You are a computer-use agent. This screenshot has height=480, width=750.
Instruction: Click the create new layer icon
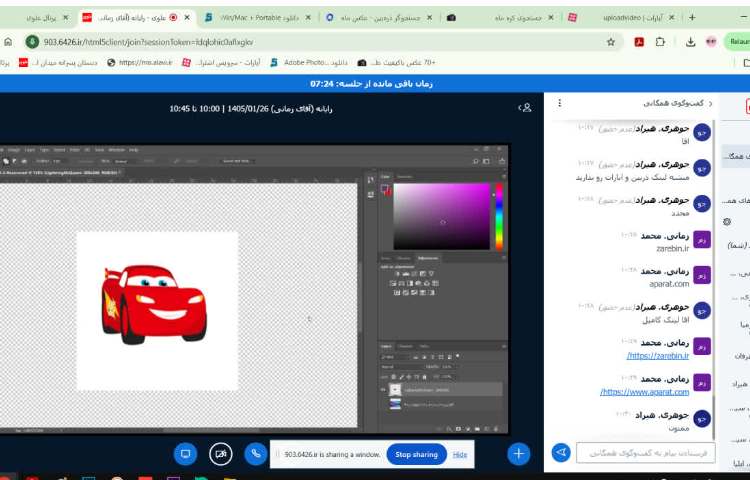tap(486, 429)
